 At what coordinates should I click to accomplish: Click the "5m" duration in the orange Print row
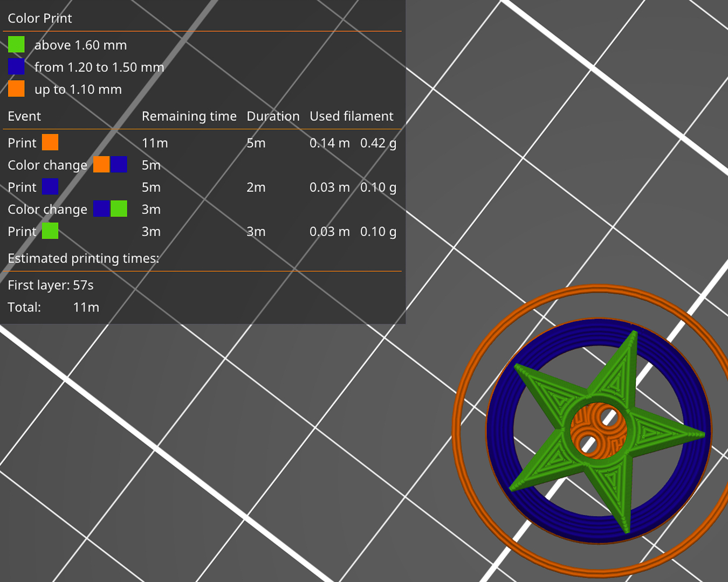[x=256, y=143]
